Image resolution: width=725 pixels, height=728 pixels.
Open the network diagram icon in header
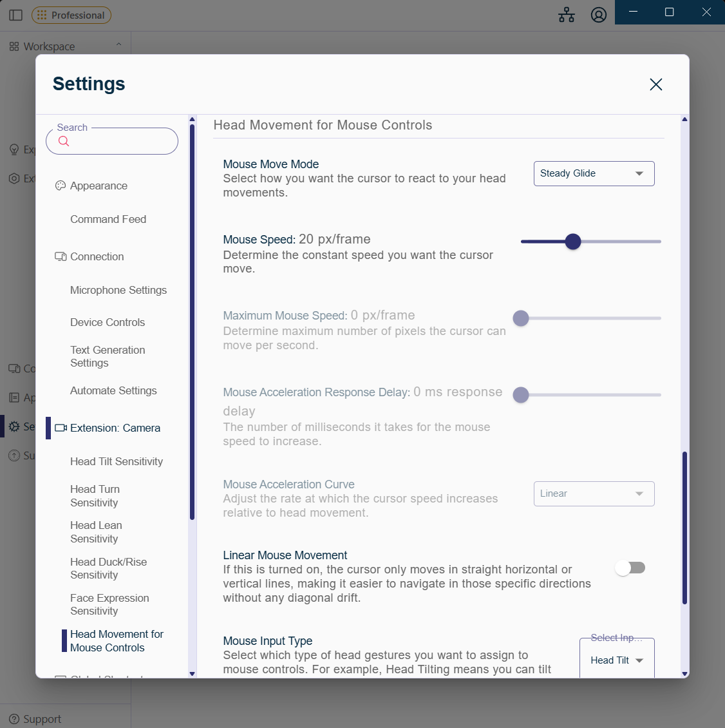pos(566,15)
